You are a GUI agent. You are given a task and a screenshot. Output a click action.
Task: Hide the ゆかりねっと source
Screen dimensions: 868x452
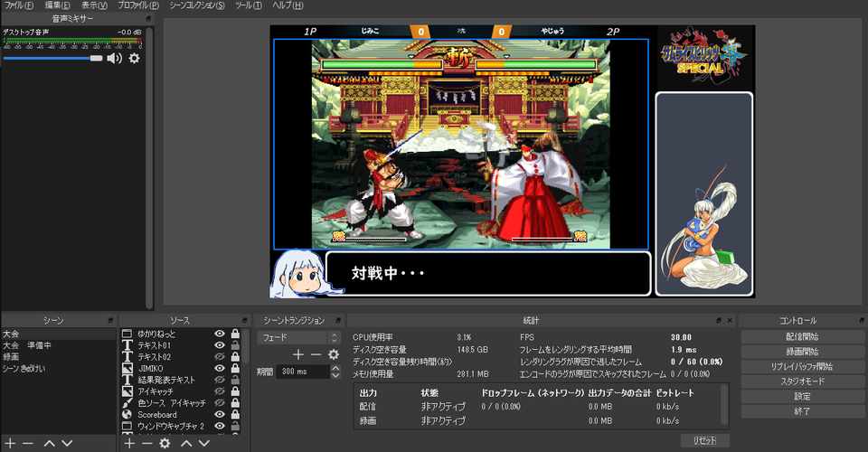coord(220,334)
